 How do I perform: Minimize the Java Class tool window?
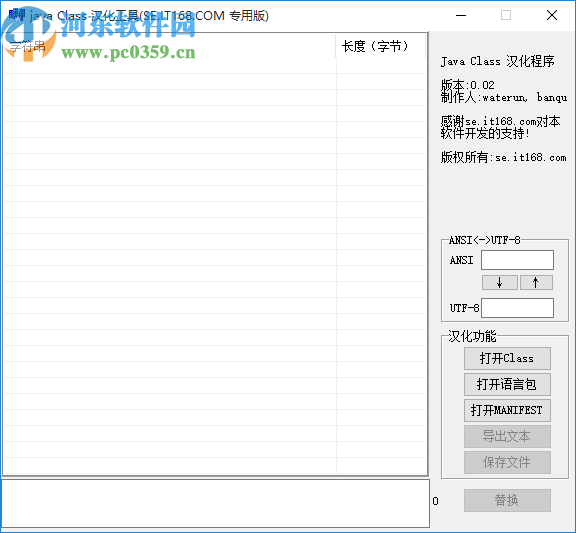[461, 15]
